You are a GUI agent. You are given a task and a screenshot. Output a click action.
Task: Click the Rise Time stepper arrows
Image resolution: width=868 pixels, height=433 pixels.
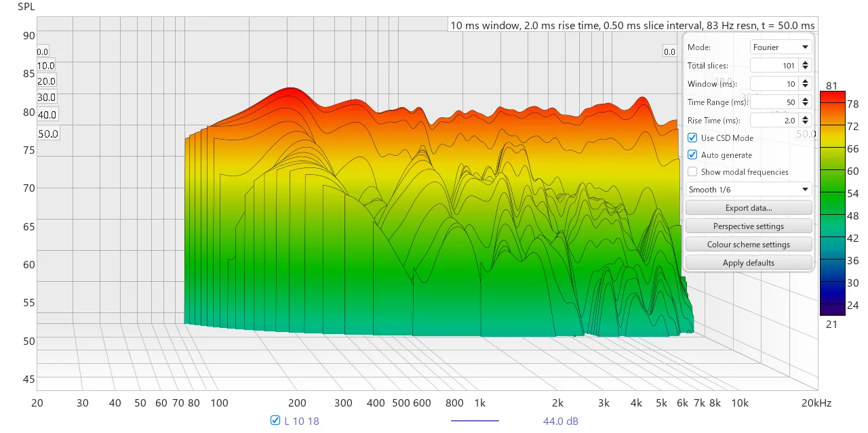pos(805,121)
